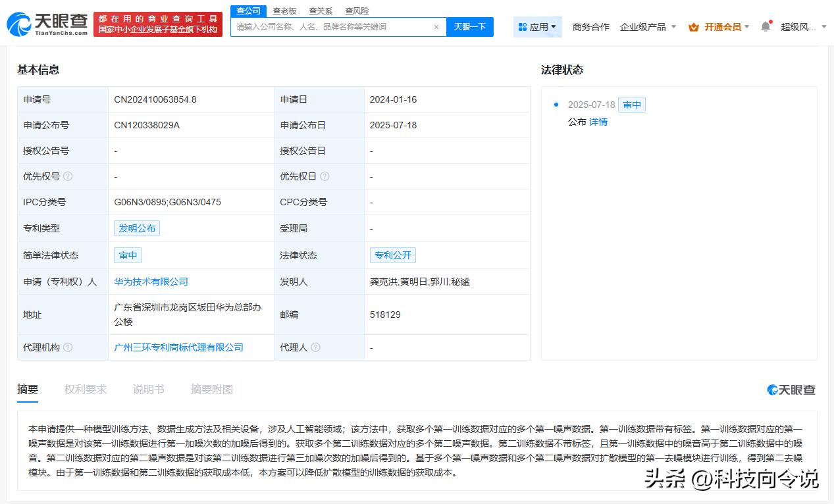The width and height of the screenshot is (834, 504).
Task: Open the 华为技术有限公司 applicant link
Action: click(151, 282)
